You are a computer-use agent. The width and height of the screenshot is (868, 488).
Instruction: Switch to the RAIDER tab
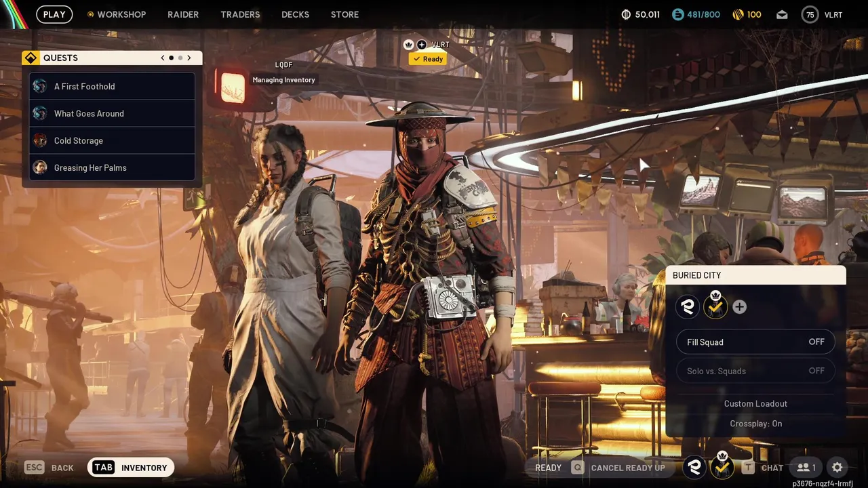(x=183, y=14)
